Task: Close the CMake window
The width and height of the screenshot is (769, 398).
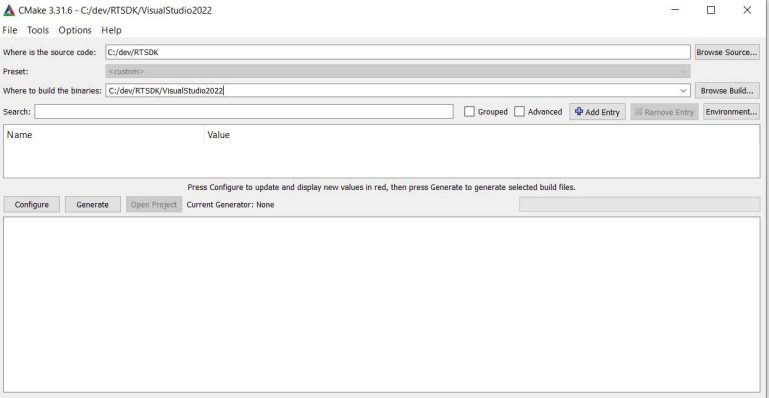Action: tap(747, 10)
